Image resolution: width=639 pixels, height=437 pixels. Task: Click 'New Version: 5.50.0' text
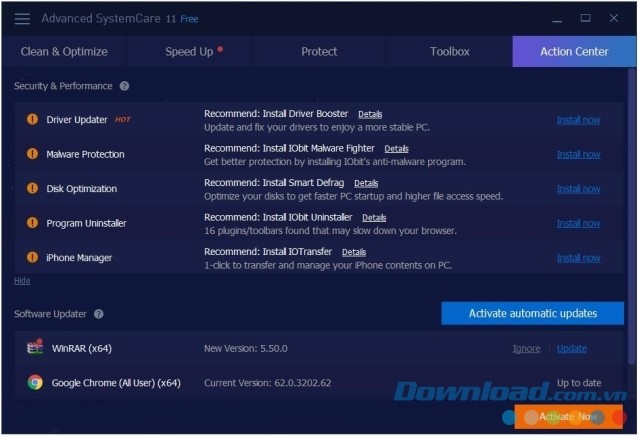coord(246,349)
